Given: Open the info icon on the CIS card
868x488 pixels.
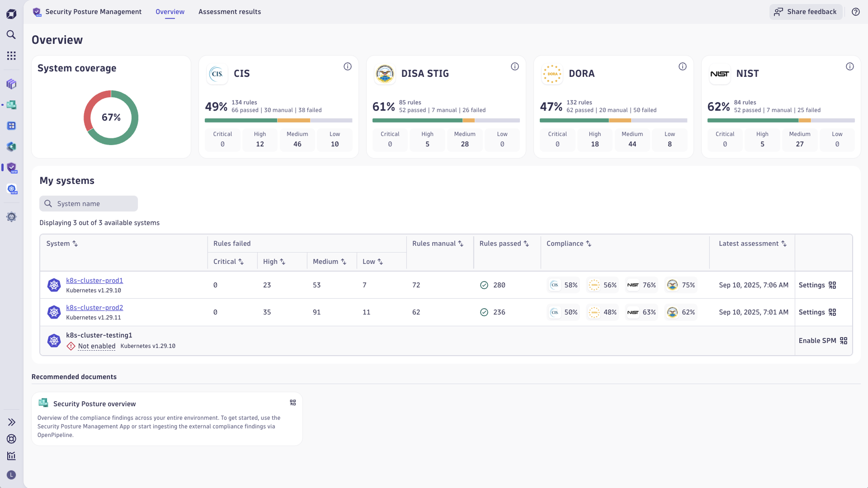Looking at the screenshot, I should (x=348, y=66).
